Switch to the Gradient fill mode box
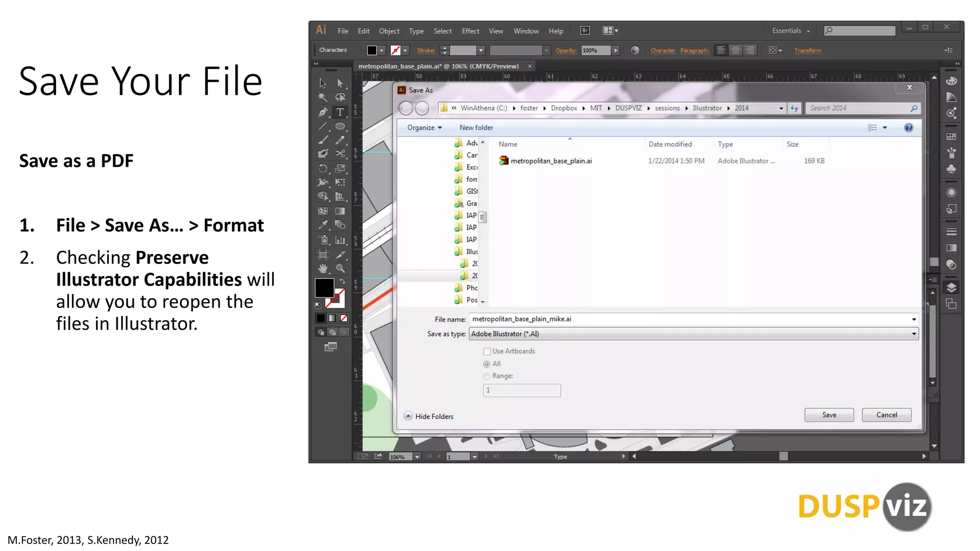Viewport: 980px width, 551px height. [332, 318]
